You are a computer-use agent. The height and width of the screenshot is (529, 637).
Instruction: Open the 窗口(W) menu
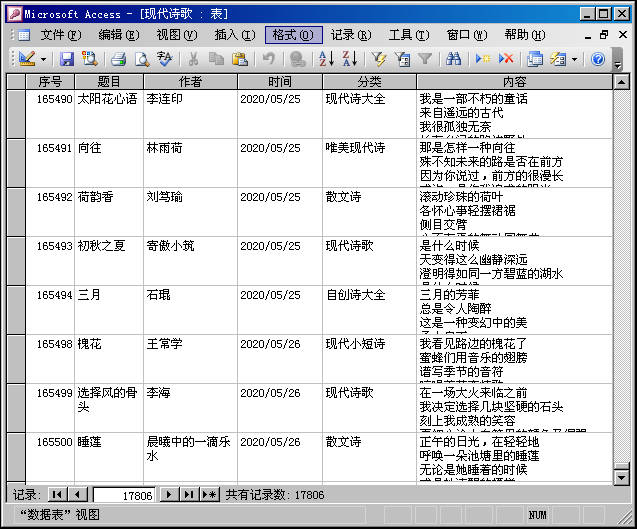tap(467, 35)
